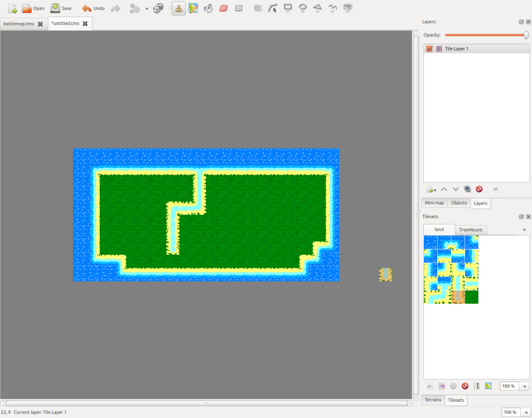
Task: Remove the selected layer
Action: pos(479,189)
